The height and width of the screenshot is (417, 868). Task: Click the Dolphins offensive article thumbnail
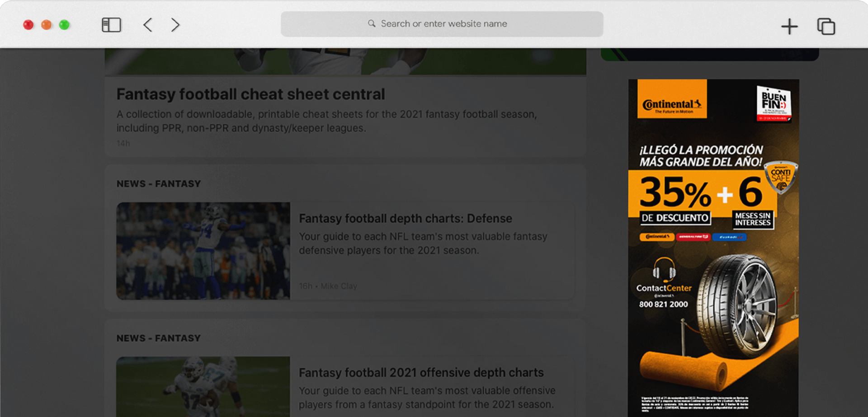click(x=203, y=386)
